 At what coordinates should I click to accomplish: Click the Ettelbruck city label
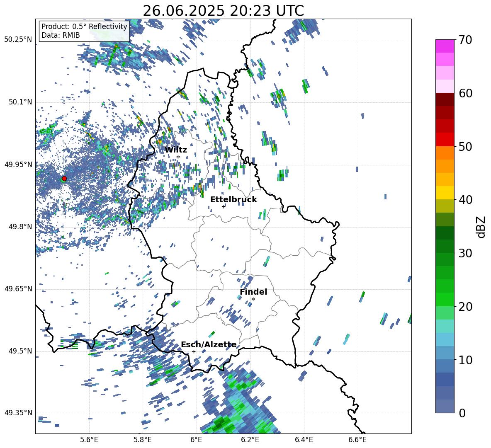[x=233, y=200]
